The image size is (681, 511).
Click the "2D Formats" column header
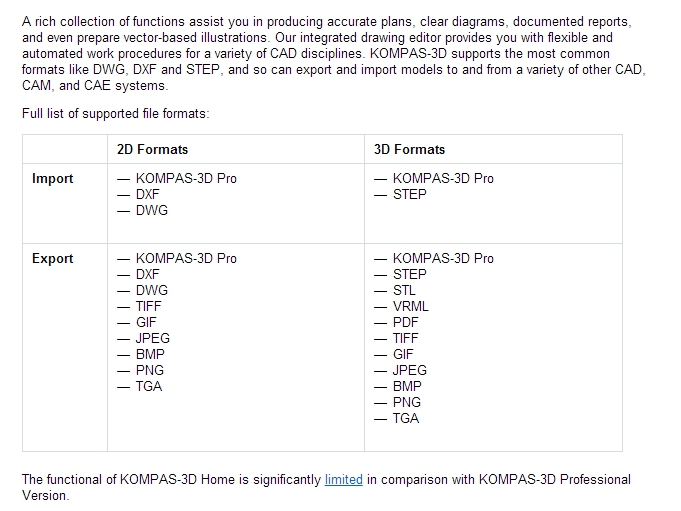click(x=152, y=149)
